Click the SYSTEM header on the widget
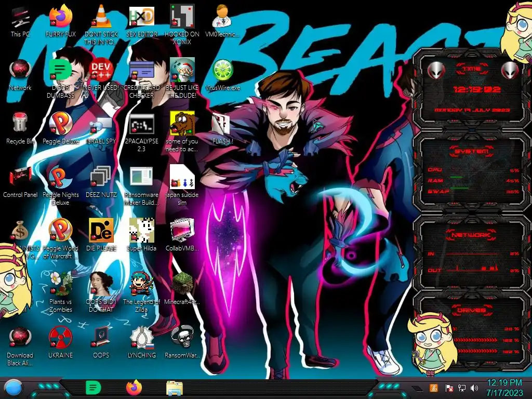Viewport: 532px width, 399px height. point(472,151)
